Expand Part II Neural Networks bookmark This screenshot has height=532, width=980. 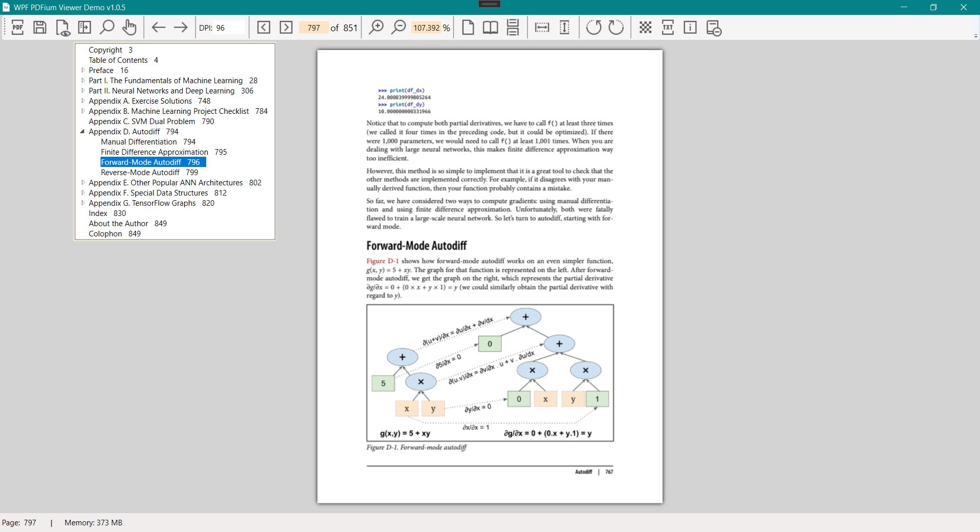click(83, 91)
